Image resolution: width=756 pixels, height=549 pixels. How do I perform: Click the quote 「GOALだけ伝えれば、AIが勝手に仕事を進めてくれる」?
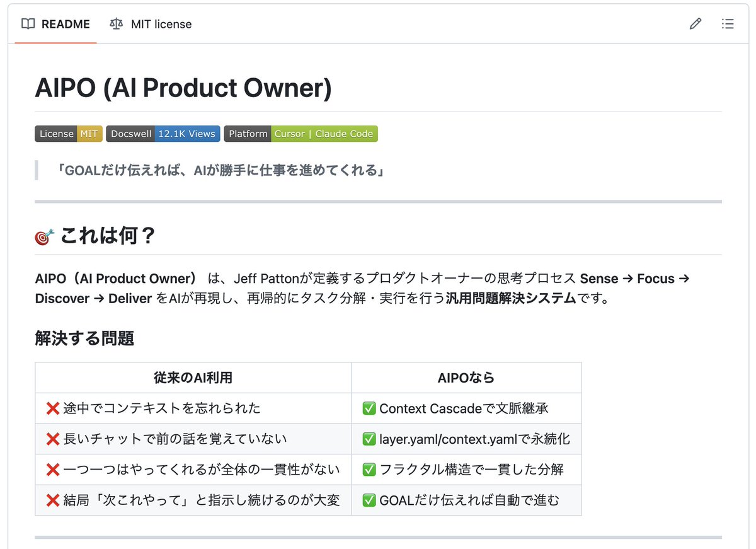[221, 170]
